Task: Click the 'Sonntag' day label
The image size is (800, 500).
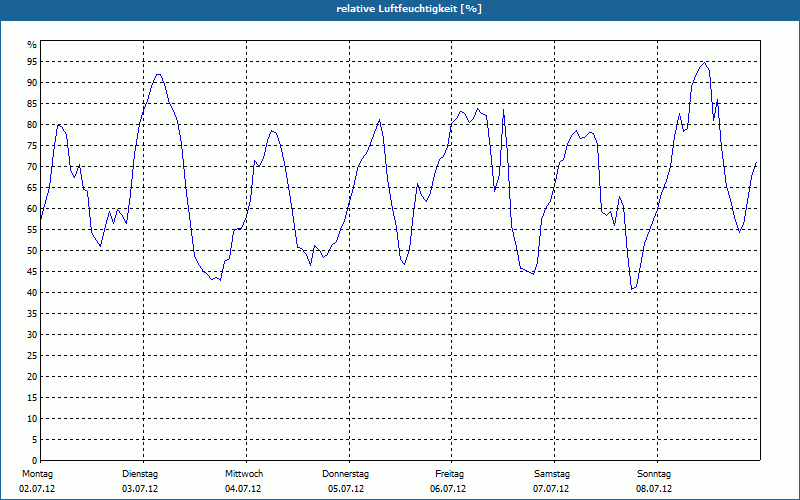Action: [654, 474]
